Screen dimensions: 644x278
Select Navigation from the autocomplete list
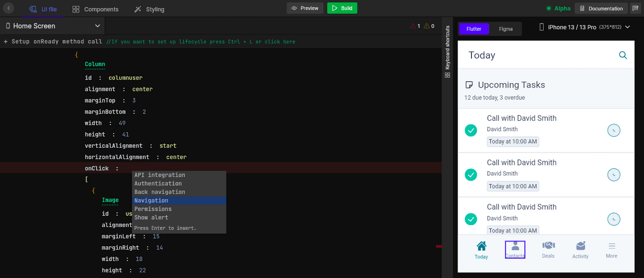coord(151,201)
